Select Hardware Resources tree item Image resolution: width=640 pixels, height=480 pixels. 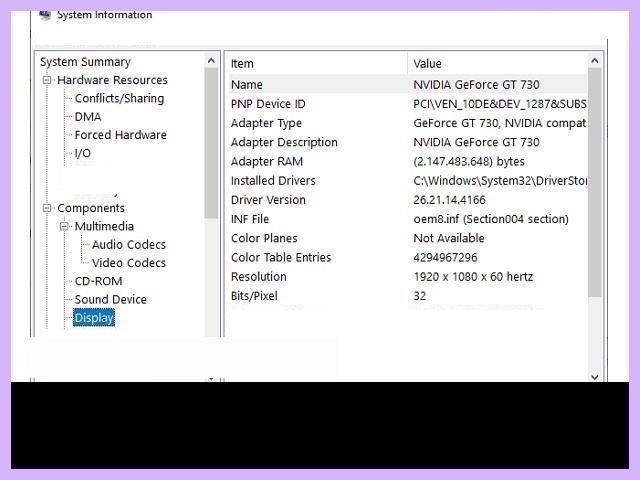tap(112, 80)
